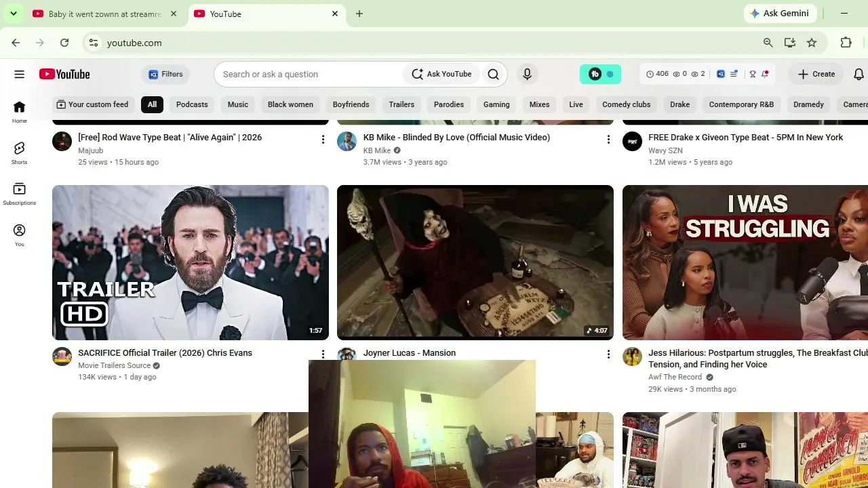The width and height of the screenshot is (868, 488).
Task: Click the zoom magnifier in address bar
Action: click(768, 43)
